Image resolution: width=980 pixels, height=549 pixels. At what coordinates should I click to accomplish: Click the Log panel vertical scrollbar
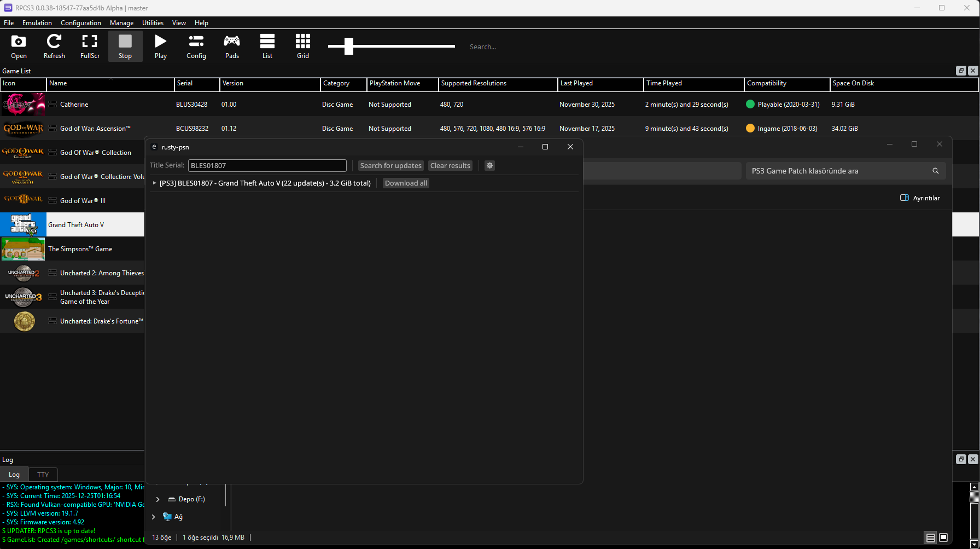click(974, 516)
